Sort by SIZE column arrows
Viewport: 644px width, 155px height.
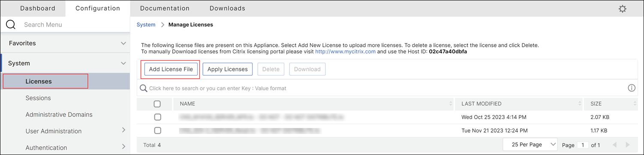click(x=635, y=103)
